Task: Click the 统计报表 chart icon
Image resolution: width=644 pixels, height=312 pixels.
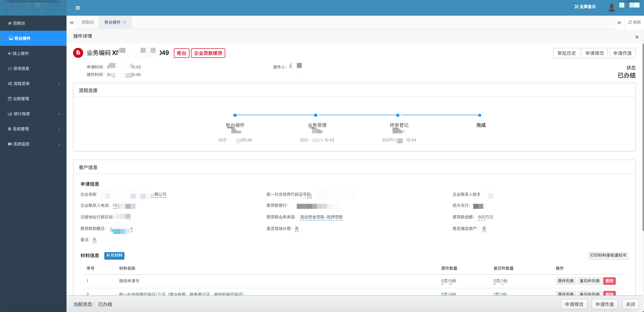Action: tap(10, 114)
